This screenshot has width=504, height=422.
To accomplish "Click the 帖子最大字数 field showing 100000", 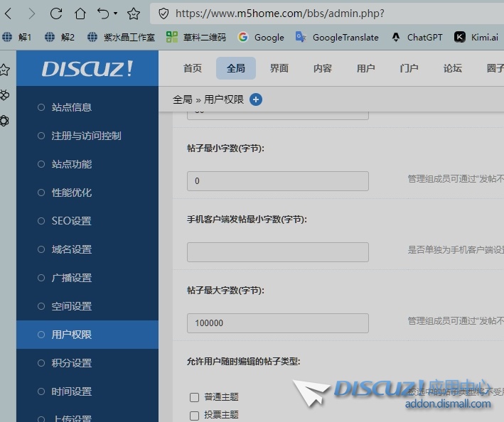I will [x=278, y=323].
